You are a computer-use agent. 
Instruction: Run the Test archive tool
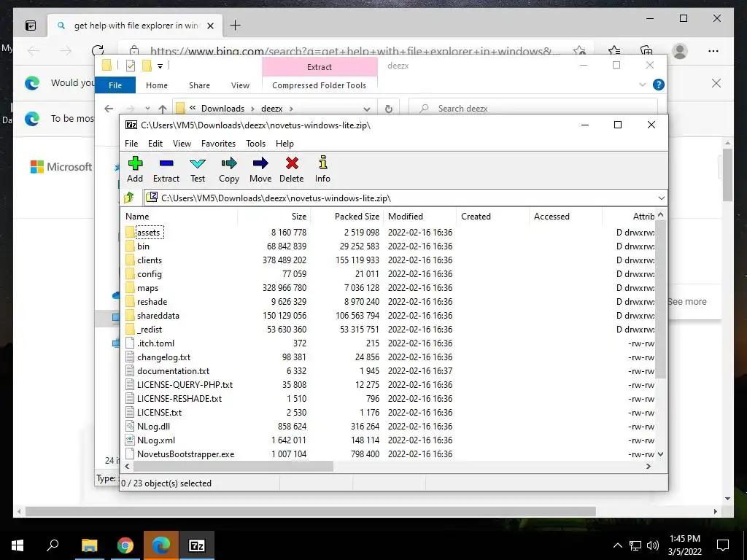(x=198, y=169)
